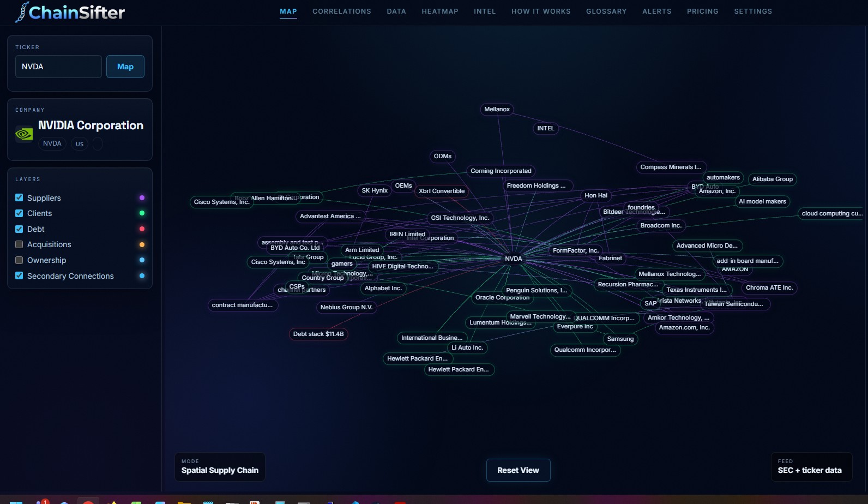Select the INTEL node
Image resolution: width=868 pixels, height=504 pixels.
pos(546,128)
